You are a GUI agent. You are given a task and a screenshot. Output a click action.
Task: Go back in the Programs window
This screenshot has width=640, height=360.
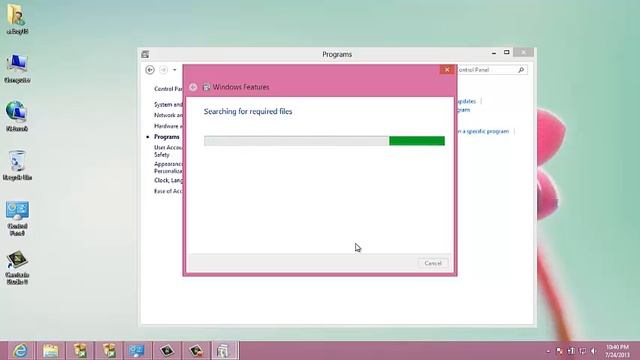(x=150, y=70)
